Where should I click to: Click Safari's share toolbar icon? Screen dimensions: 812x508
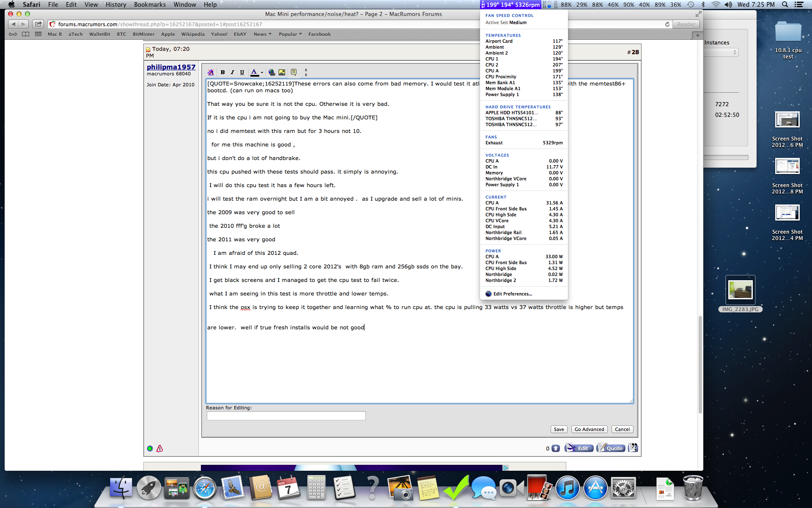(38, 24)
